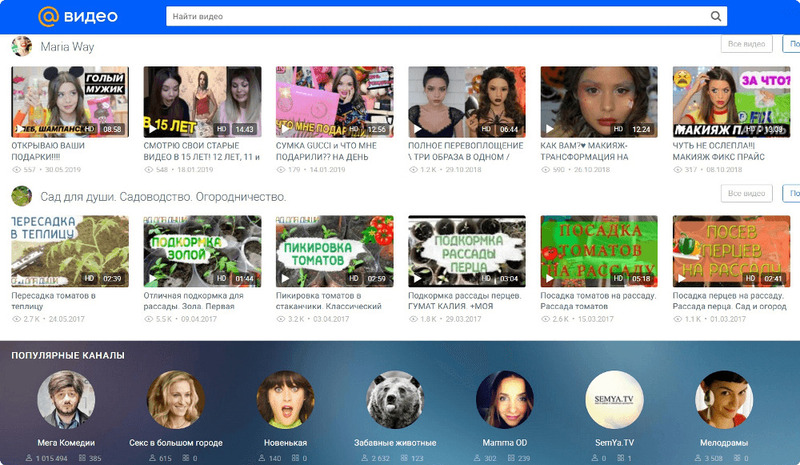Screen dimensions: 800x465
Task: Click date text 15.03.2017
Action: (595, 319)
